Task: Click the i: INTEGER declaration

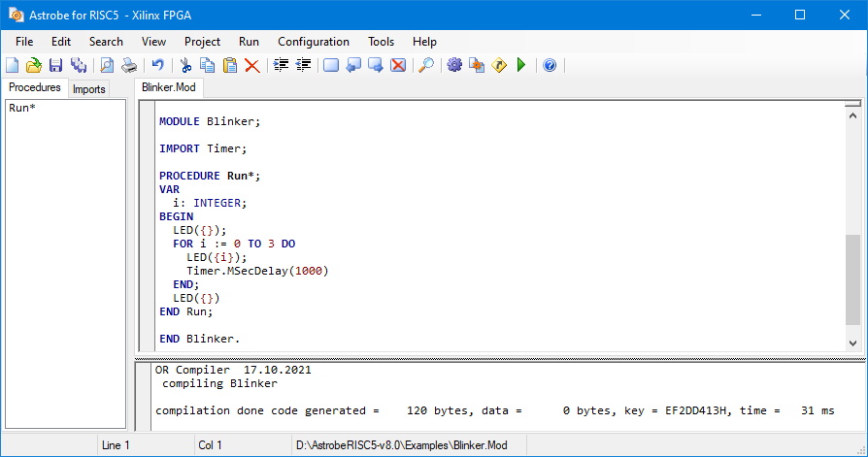Action: click(x=210, y=203)
